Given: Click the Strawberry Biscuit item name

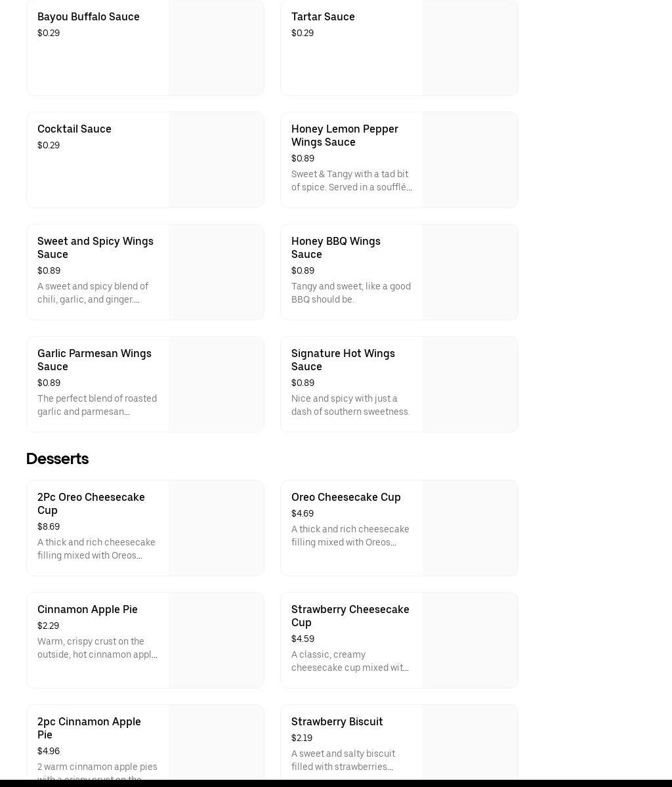Looking at the screenshot, I should 337,722.
